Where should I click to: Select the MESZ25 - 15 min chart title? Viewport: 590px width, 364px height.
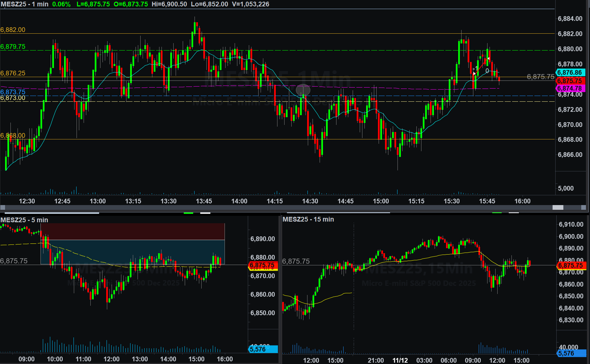pyautogui.click(x=308, y=219)
